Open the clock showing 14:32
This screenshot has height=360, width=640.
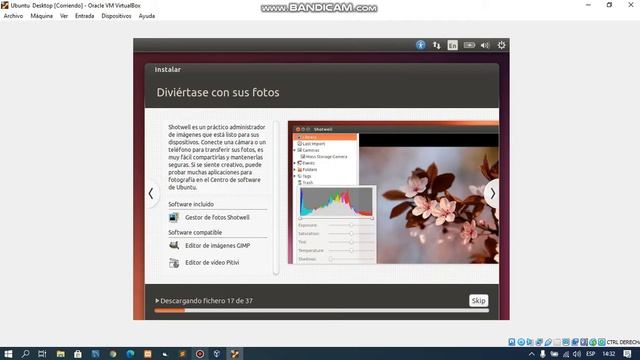click(x=609, y=354)
